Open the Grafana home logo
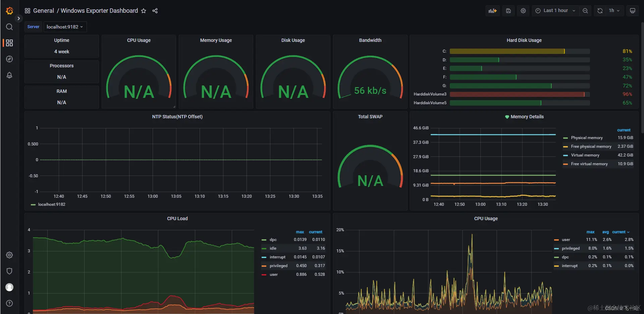Viewport: 644px width, 314px height. click(9, 11)
